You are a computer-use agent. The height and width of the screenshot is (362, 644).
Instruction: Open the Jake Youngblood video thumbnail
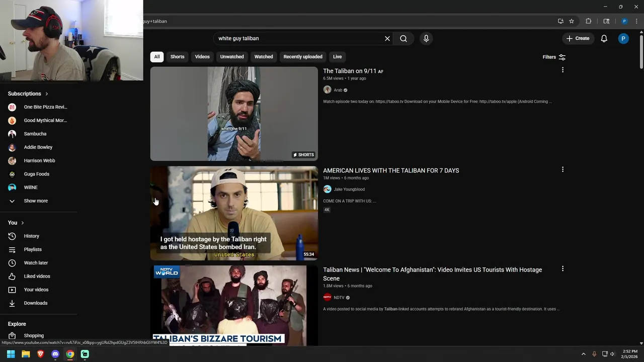(x=234, y=213)
